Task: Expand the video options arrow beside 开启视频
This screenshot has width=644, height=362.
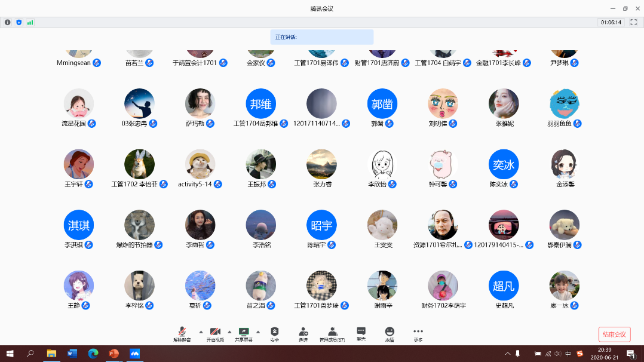Action: pyautogui.click(x=229, y=332)
